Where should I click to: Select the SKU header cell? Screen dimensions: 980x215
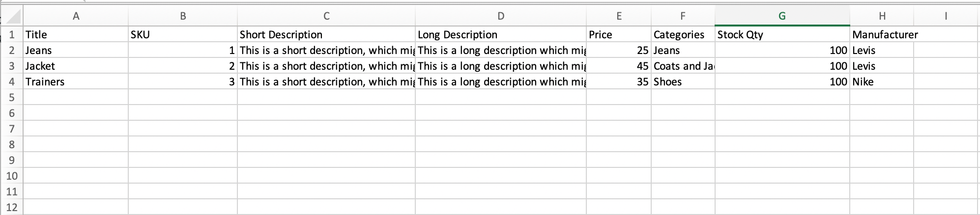coord(182,34)
